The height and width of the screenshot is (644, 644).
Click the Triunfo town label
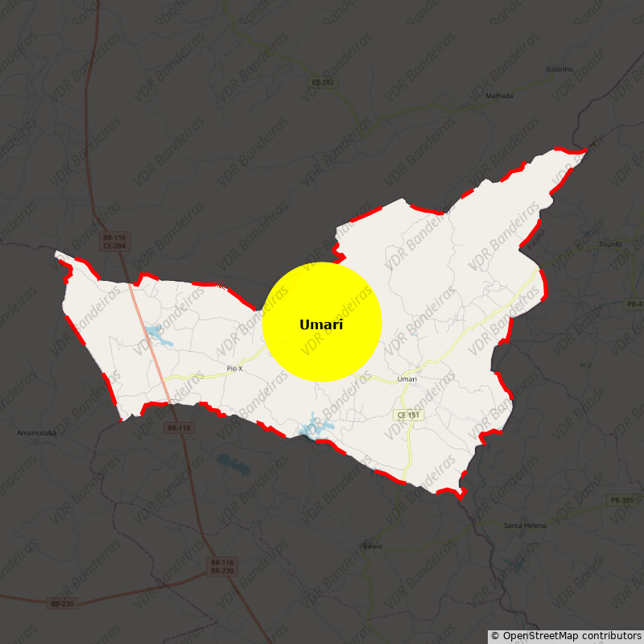click(610, 244)
